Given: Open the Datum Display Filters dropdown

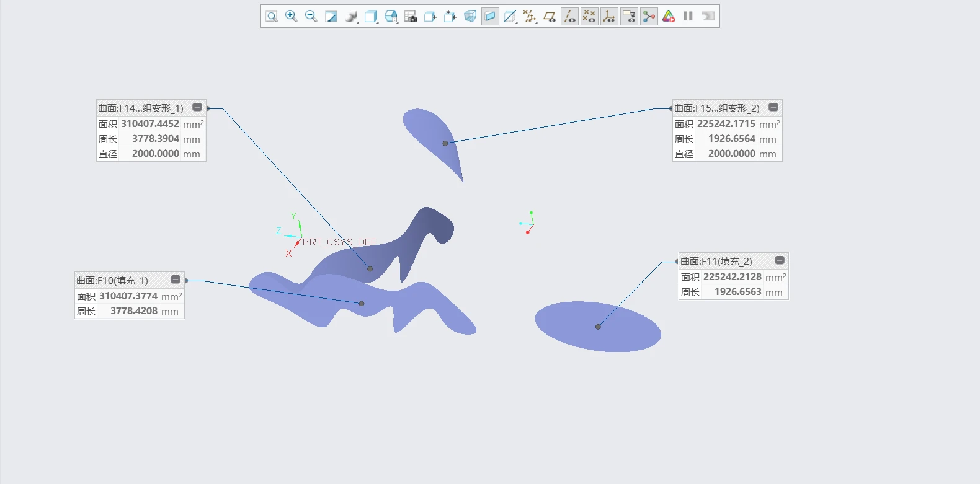Looking at the screenshot, I should pos(530,16).
